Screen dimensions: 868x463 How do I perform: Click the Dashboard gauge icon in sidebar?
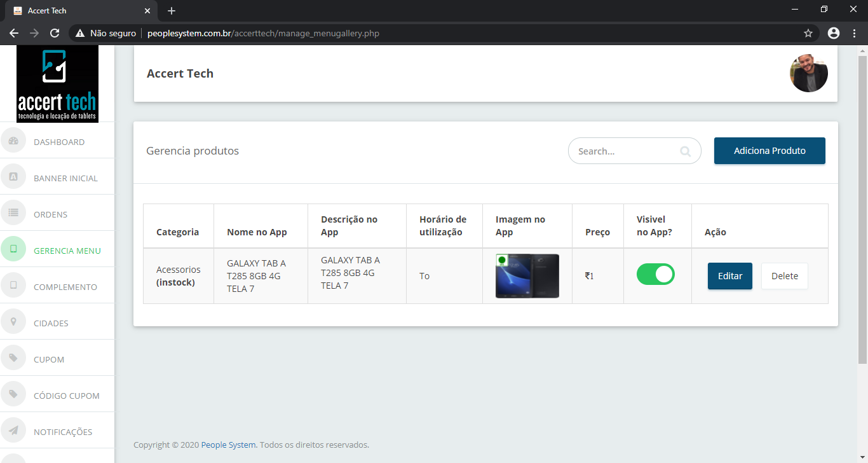tap(13, 141)
